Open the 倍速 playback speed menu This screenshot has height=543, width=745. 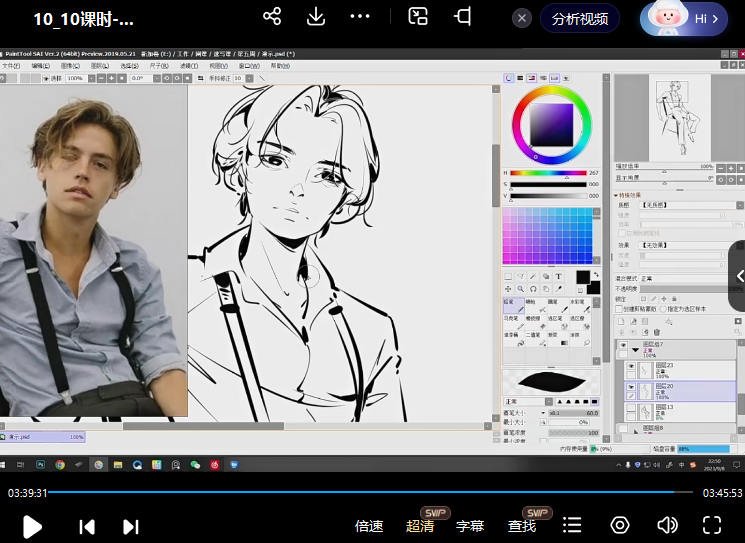tap(369, 526)
